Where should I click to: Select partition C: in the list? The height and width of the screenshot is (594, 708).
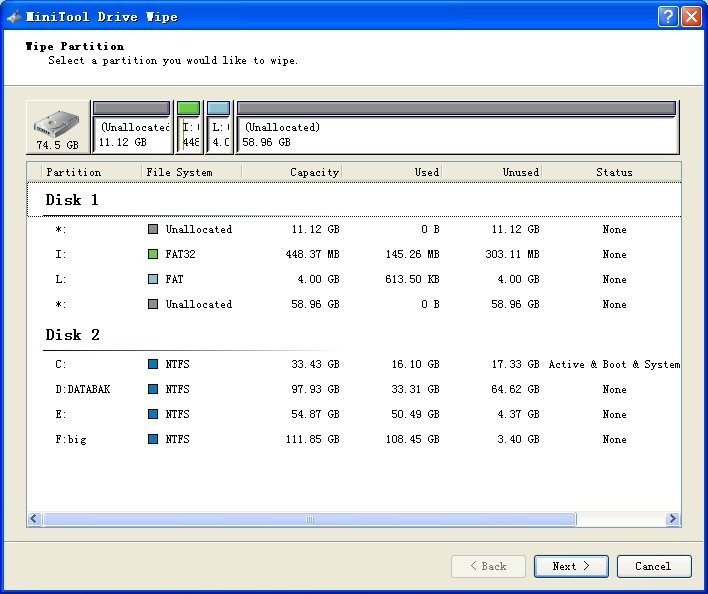354,364
